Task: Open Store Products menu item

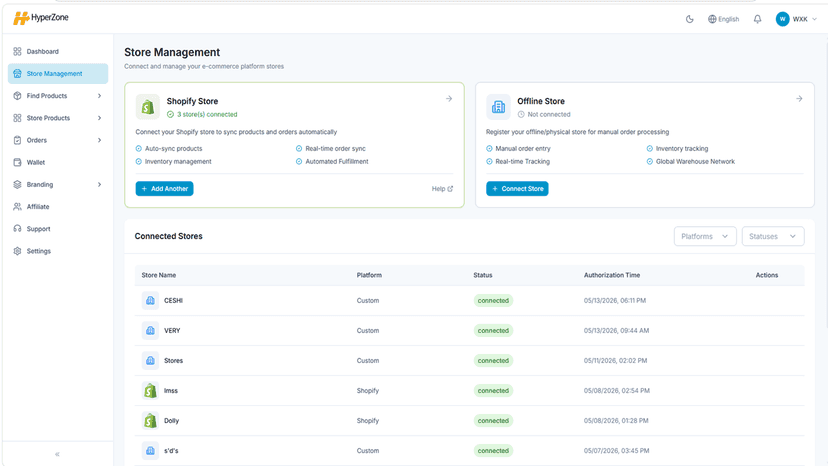Action: coord(58,118)
